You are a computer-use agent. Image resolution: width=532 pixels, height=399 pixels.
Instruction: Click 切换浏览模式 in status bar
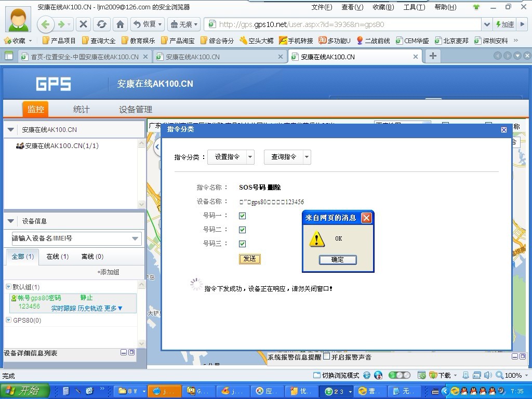coord(336,375)
